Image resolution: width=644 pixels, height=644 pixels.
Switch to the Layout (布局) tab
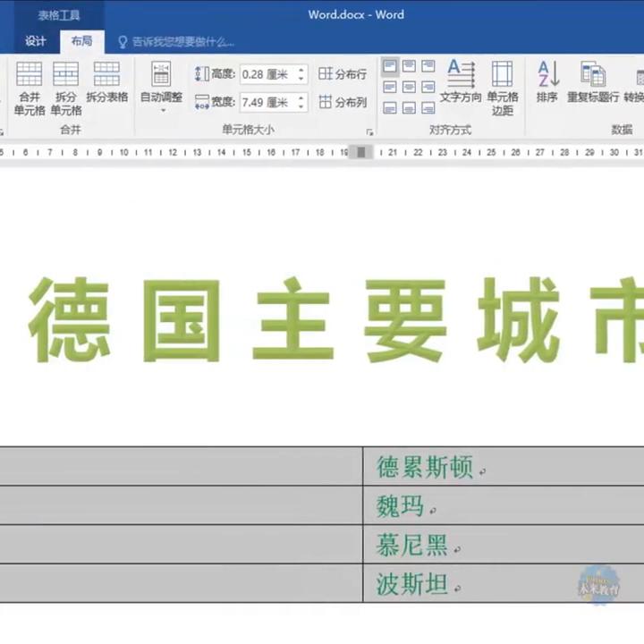pyautogui.click(x=82, y=41)
